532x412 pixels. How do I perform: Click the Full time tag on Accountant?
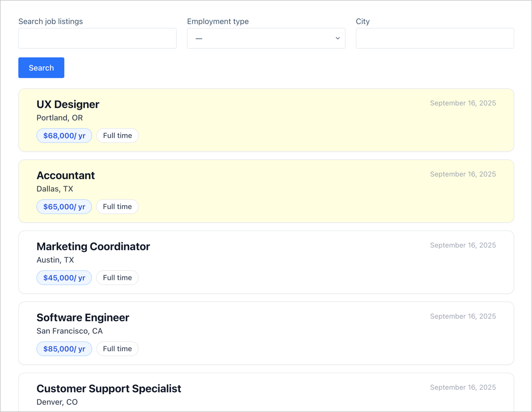tap(117, 206)
